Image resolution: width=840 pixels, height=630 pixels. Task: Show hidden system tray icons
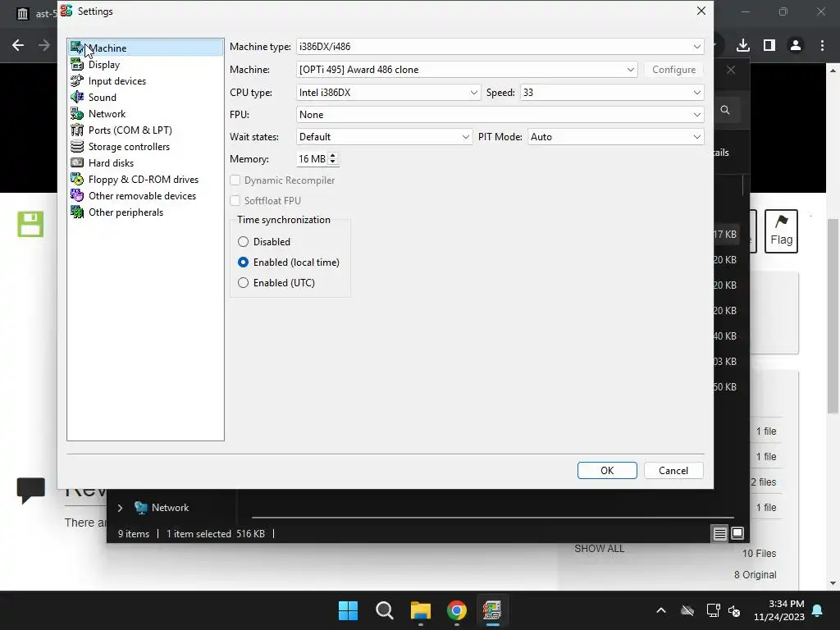click(x=661, y=610)
